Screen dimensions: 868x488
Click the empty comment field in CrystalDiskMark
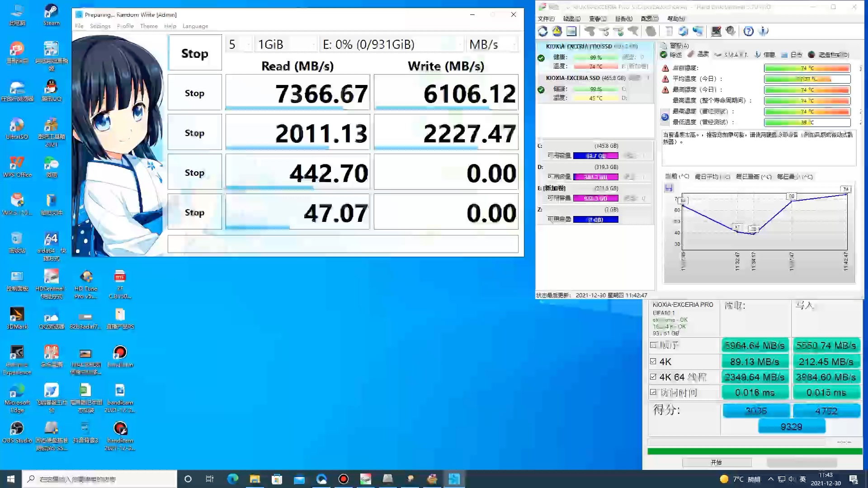point(343,244)
